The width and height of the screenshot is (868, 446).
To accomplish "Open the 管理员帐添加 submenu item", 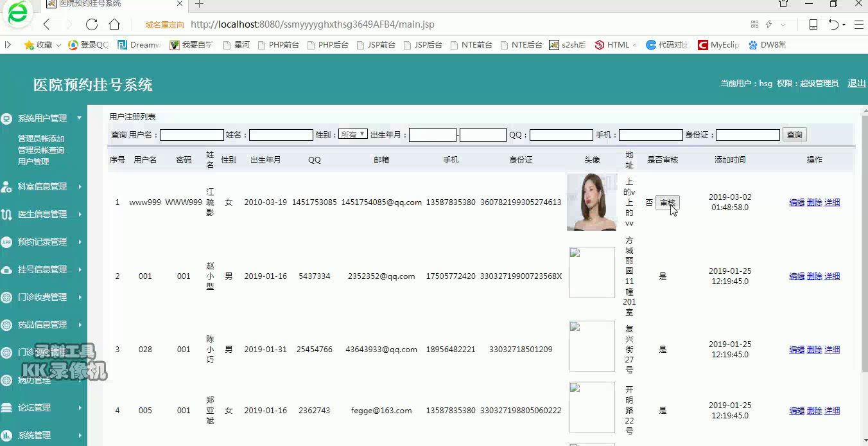I will pos(41,139).
